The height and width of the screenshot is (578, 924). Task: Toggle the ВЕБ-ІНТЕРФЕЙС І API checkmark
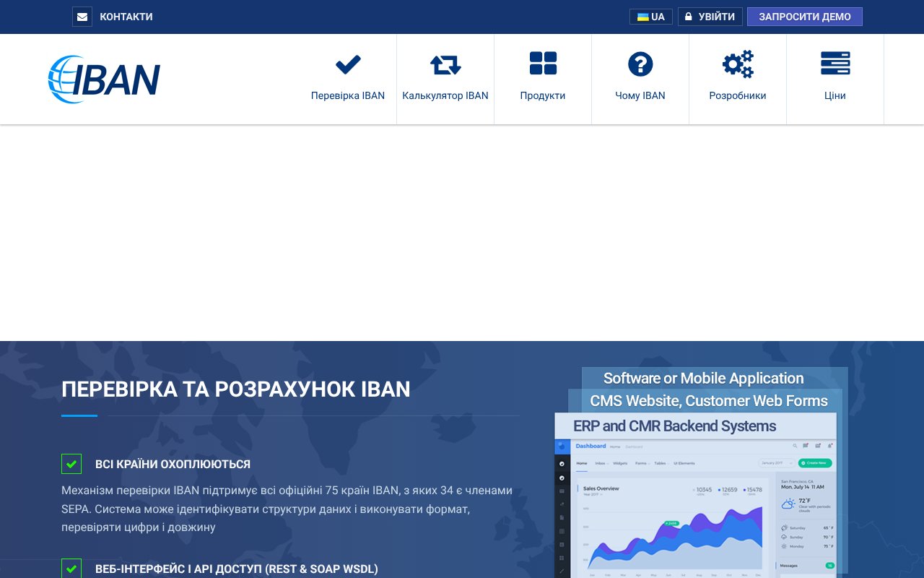(x=71, y=569)
